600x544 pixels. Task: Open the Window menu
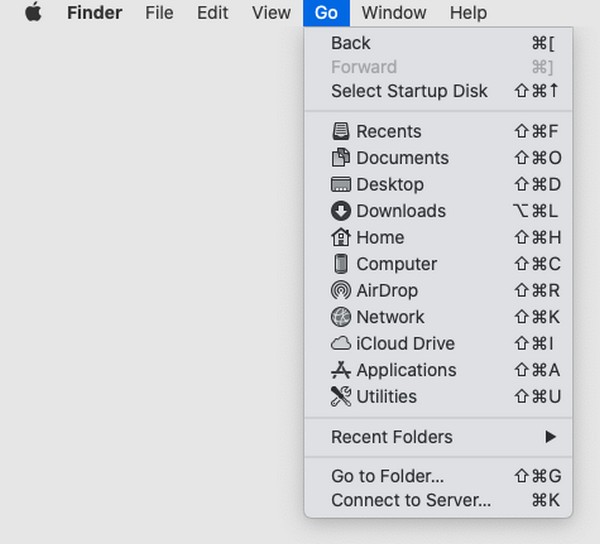[x=394, y=13]
